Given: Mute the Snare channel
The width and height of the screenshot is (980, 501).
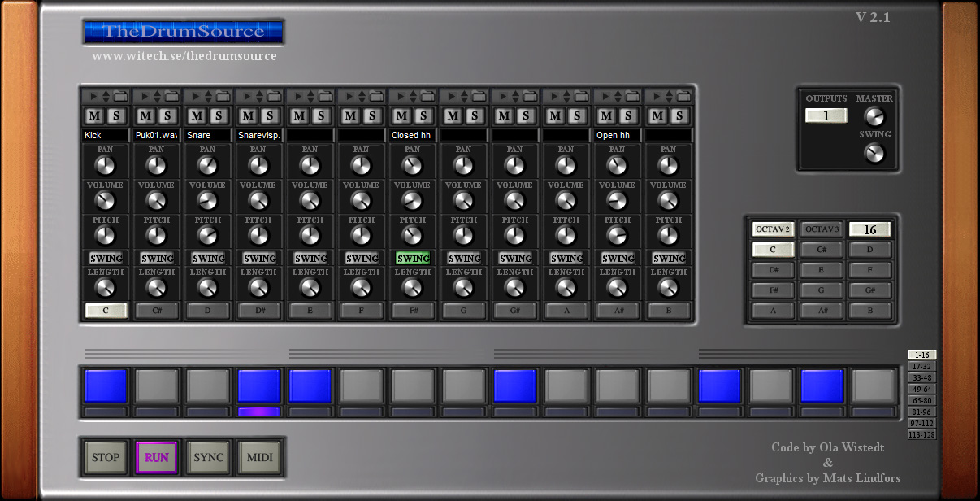Looking at the screenshot, I should coord(197,115).
